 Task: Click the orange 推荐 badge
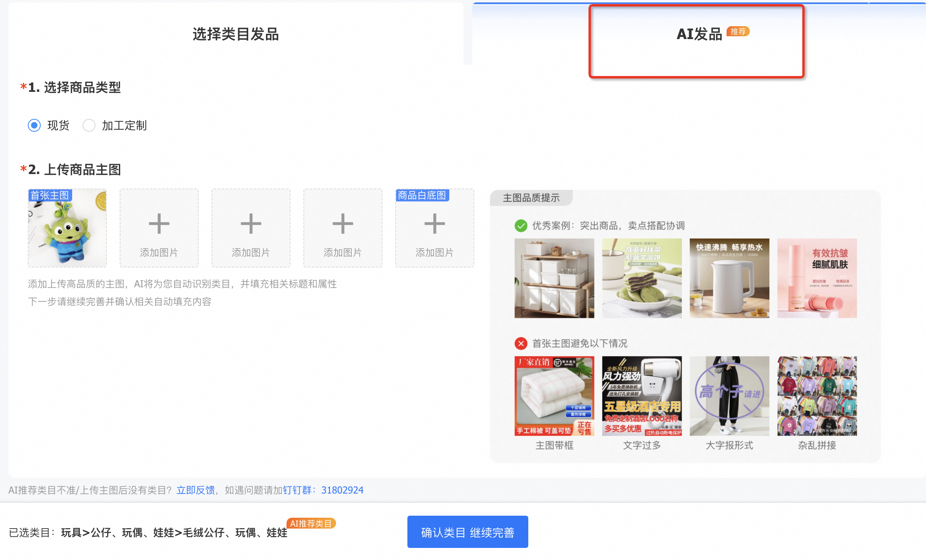pos(738,31)
